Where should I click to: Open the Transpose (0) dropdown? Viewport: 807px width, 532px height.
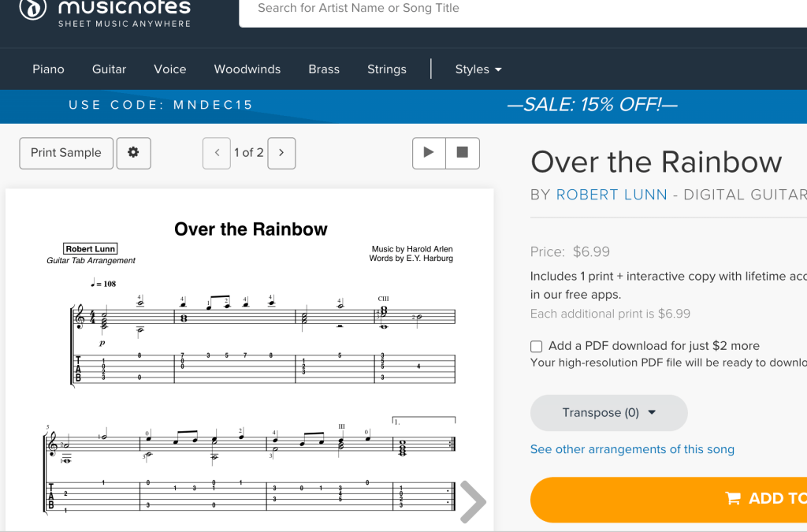[608, 413]
